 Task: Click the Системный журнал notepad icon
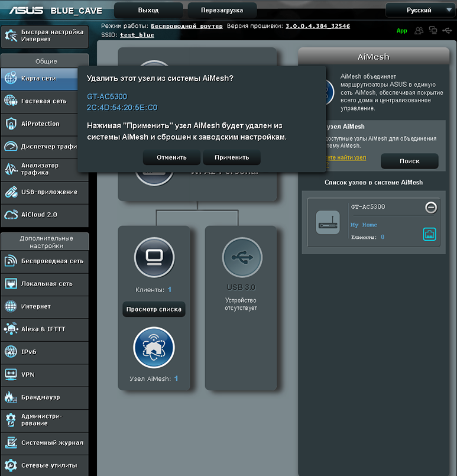pos(11,442)
